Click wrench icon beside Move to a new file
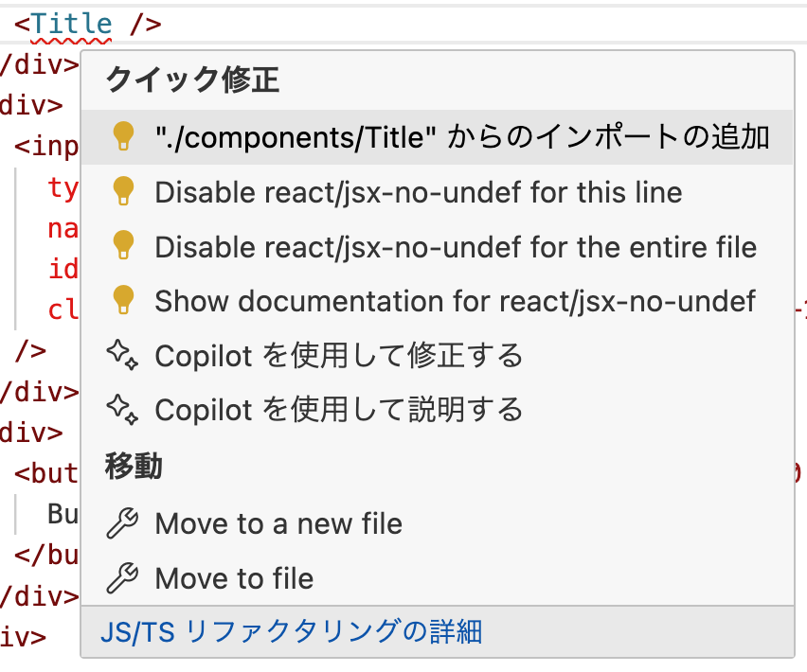 pos(123,523)
